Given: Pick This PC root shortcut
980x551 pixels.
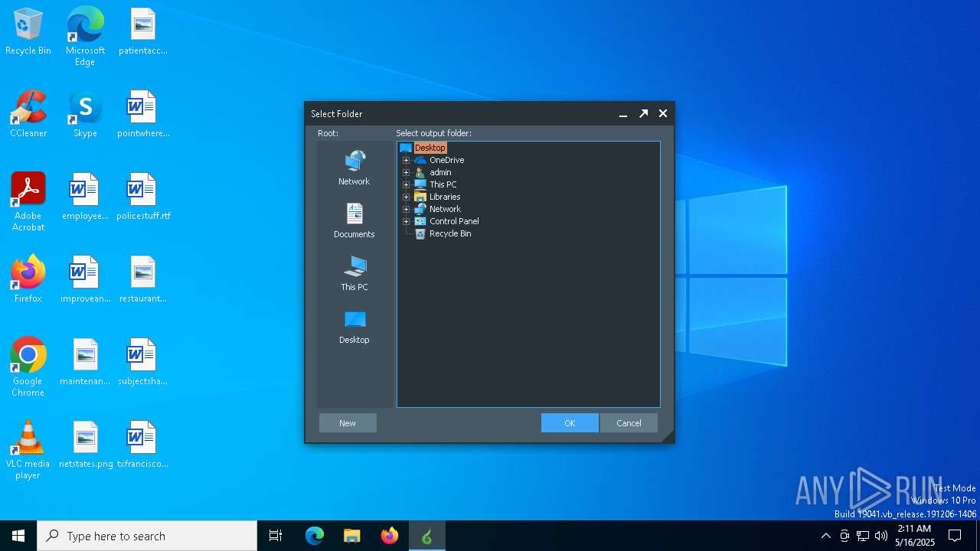Looking at the screenshot, I should pos(354,274).
